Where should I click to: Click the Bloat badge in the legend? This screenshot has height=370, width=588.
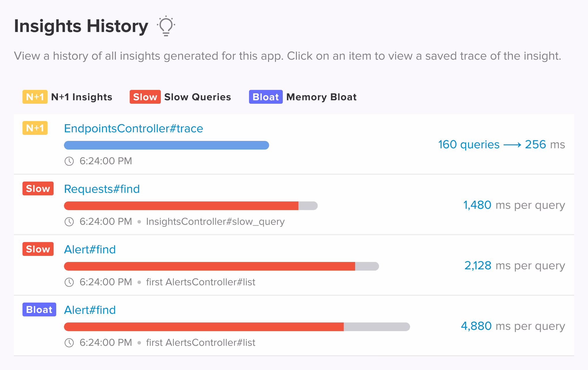tap(265, 97)
